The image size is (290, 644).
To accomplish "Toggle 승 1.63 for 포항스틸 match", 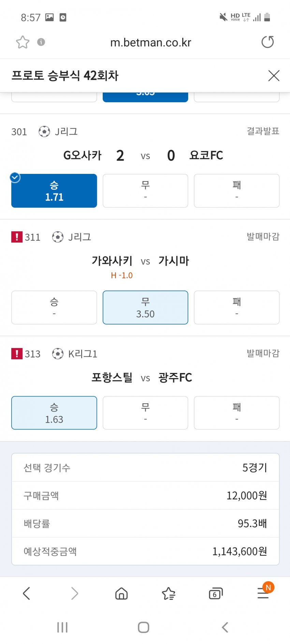I will (54, 413).
